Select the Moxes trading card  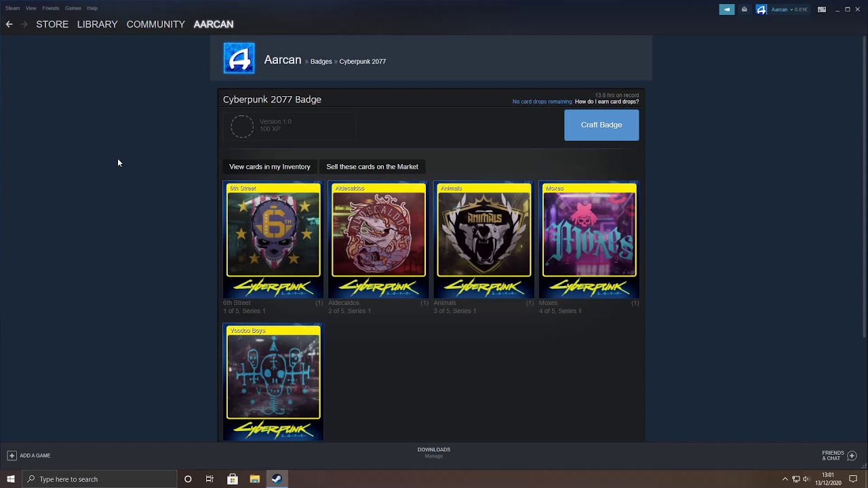point(589,240)
